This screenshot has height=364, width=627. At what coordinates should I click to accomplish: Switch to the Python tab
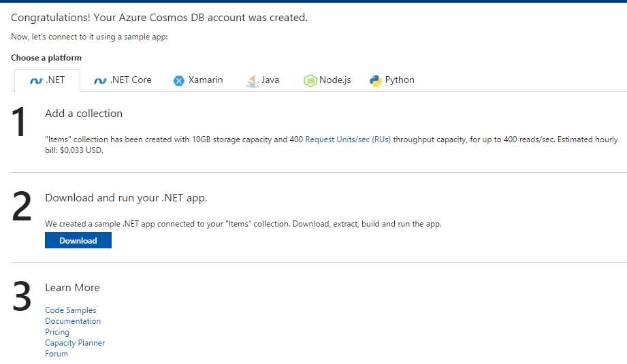coord(392,80)
